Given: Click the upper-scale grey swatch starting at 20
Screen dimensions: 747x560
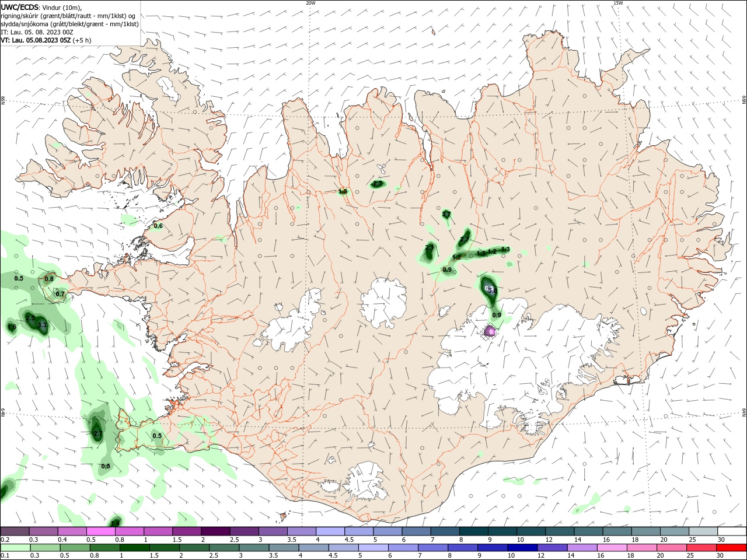Looking at the screenshot, I should point(675,531).
